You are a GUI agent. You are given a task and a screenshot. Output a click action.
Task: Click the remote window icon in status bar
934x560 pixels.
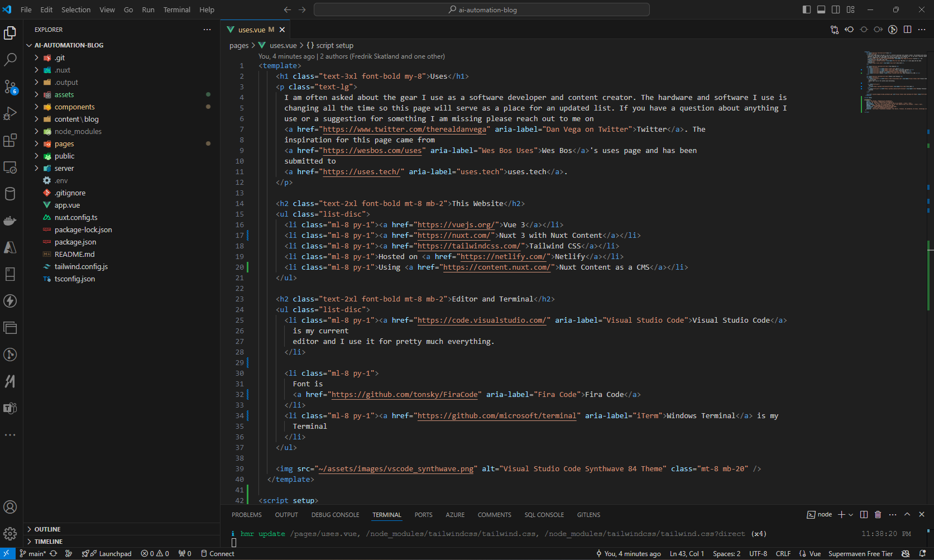[7, 554]
